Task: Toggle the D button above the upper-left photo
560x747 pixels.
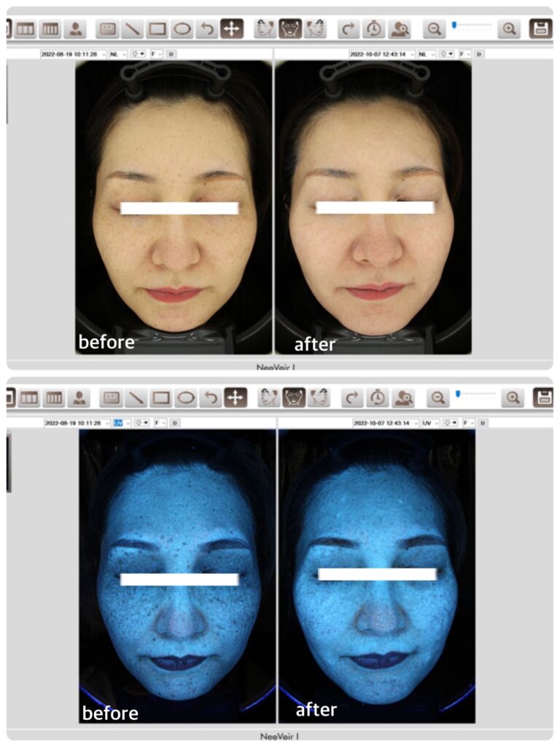Action: point(171,54)
